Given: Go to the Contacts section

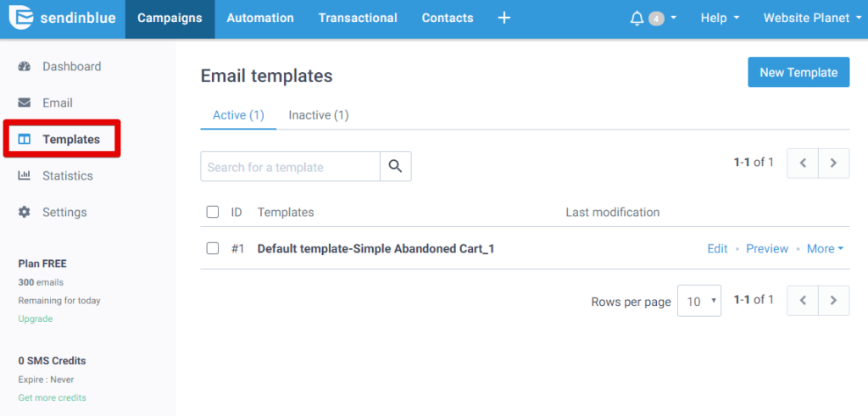Looking at the screenshot, I should click(448, 19).
